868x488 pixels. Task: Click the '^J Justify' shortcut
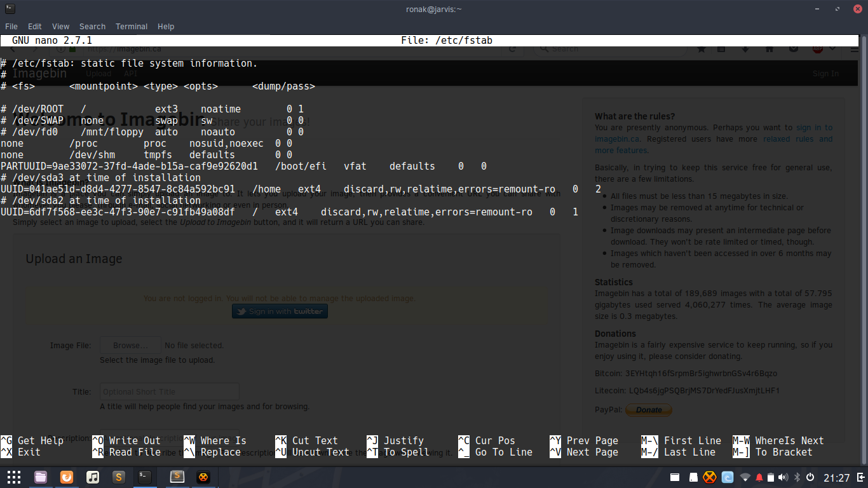click(395, 441)
